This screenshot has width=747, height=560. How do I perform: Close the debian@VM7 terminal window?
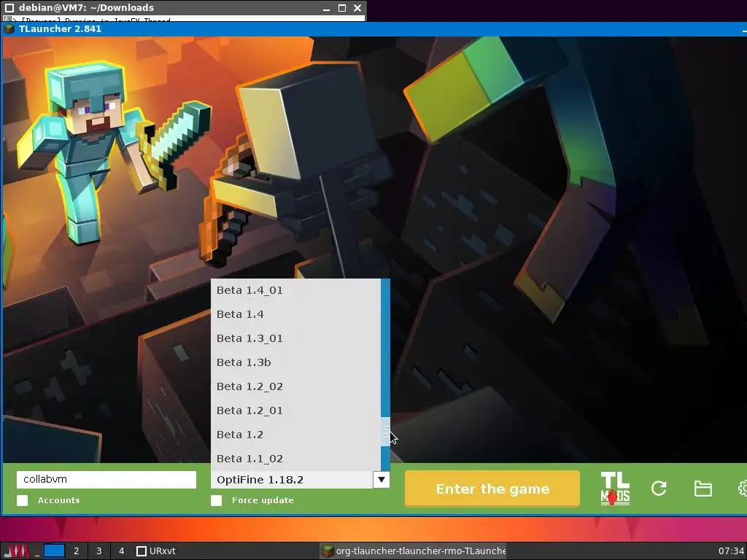coord(357,8)
